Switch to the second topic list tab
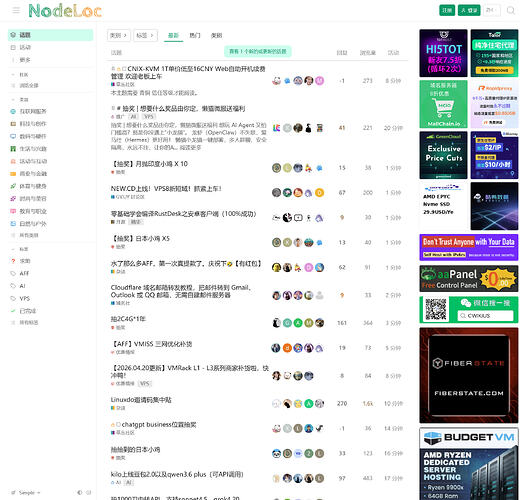This screenshot has height=500, width=520. [x=195, y=35]
